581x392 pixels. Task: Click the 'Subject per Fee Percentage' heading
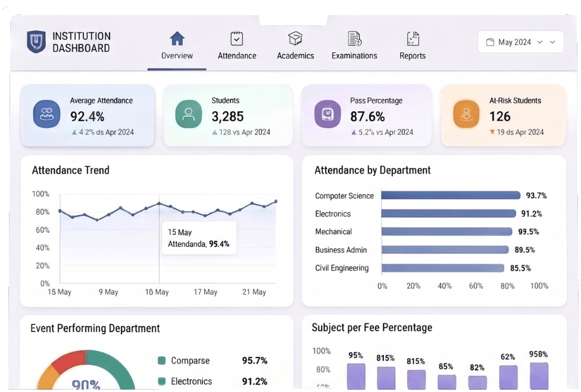pyautogui.click(x=372, y=328)
